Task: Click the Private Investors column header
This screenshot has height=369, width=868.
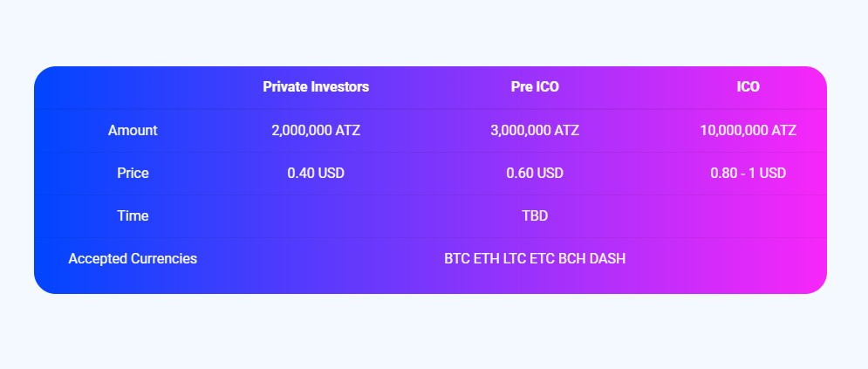Action: click(x=316, y=87)
